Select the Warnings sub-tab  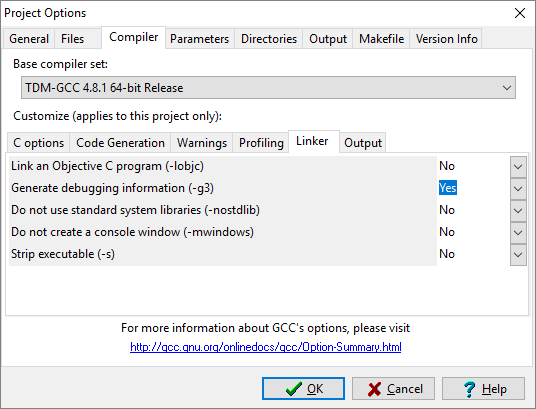pyautogui.click(x=202, y=143)
